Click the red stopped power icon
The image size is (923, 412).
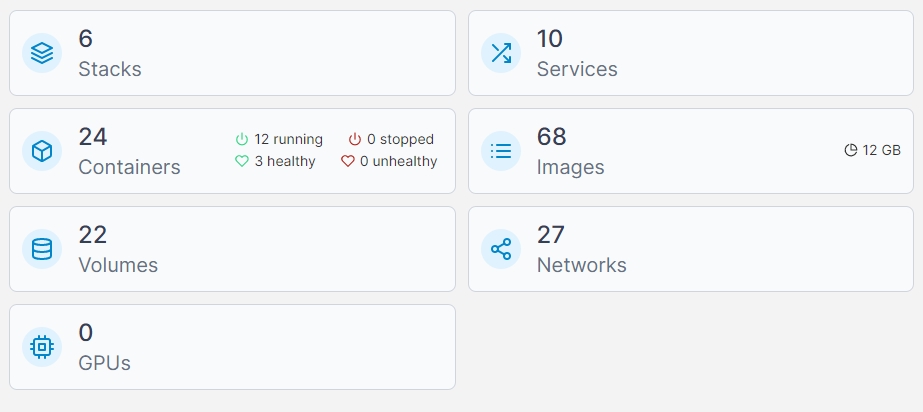click(355, 140)
